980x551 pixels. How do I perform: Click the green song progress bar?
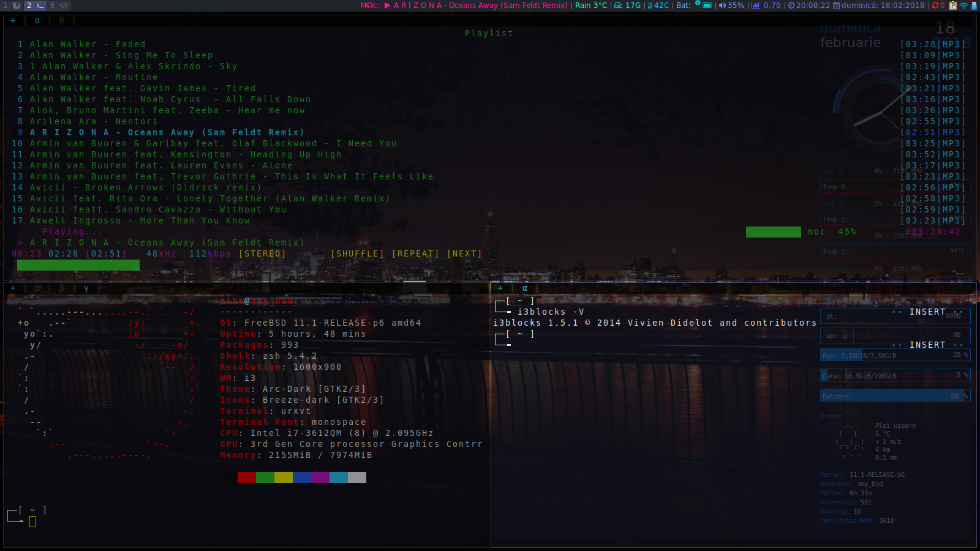(x=78, y=265)
